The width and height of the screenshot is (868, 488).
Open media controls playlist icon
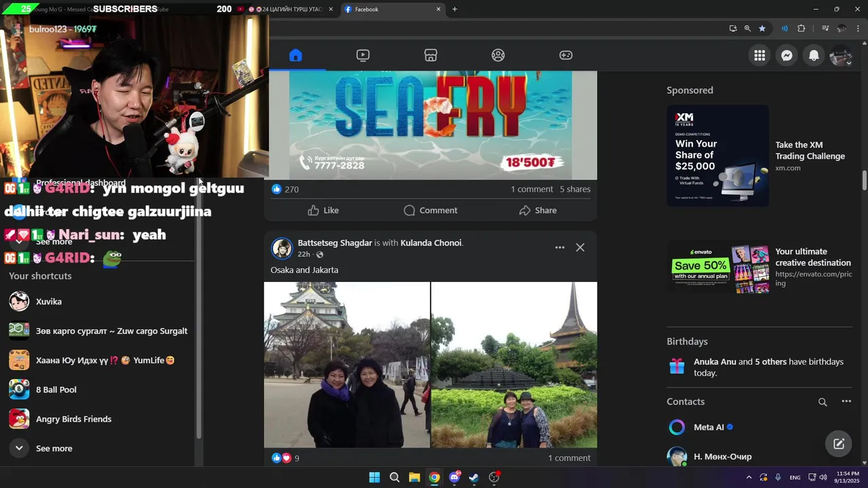pos(825,28)
